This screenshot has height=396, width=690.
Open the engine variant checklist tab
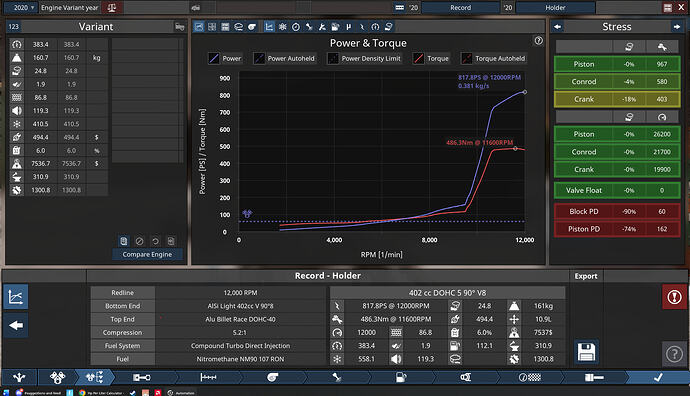click(x=95, y=377)
